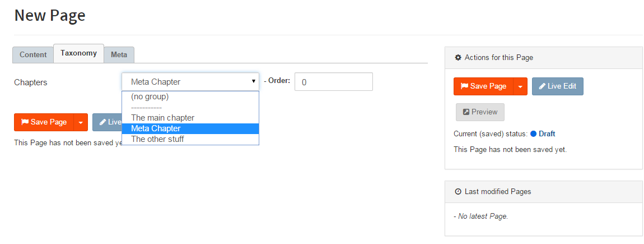Click the flag icon on the left Save Page button
The height and width of the screenshot is (244, 644).
[25, 122]
